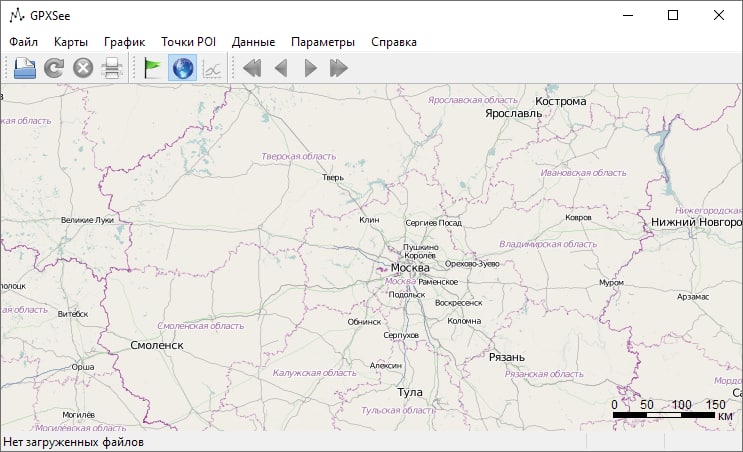Click the Open file toolbar icon
Viewport: 743px width, 452px height.
[25, 68]
